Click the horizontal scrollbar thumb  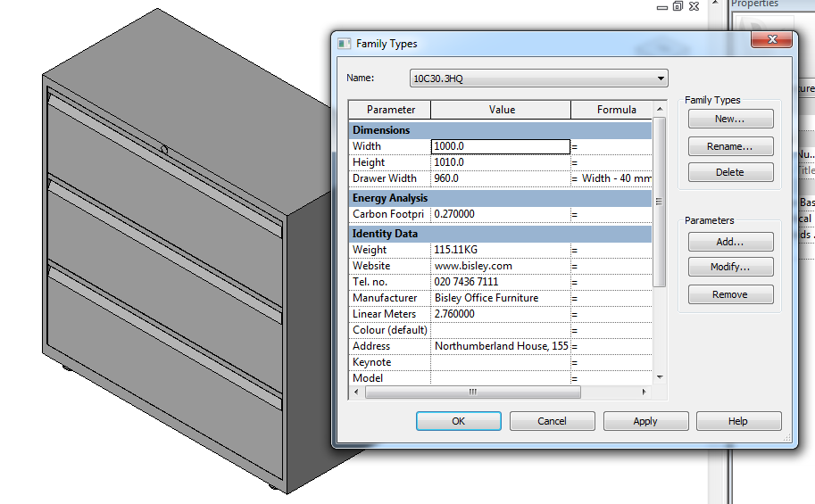tap(472, 392)
